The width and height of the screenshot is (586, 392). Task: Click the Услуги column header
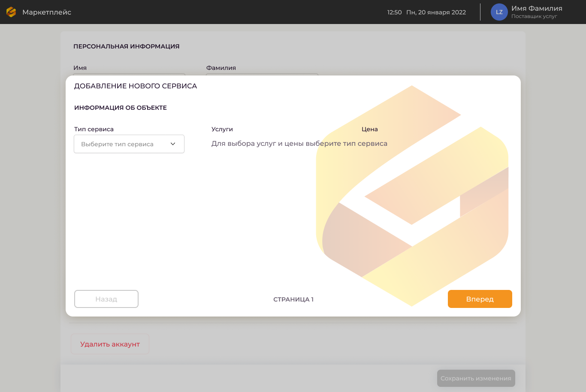[x=222, y=129]
